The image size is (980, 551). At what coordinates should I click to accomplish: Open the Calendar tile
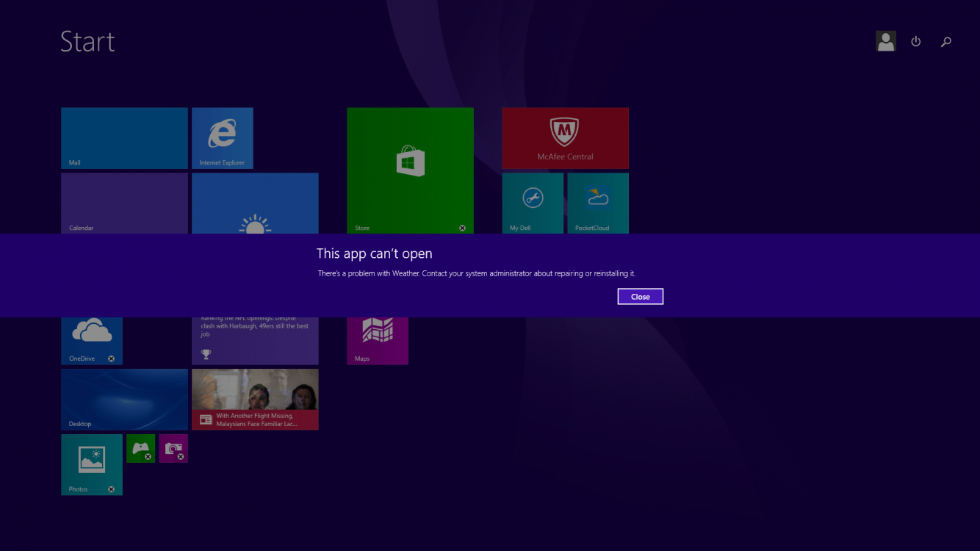125,204
